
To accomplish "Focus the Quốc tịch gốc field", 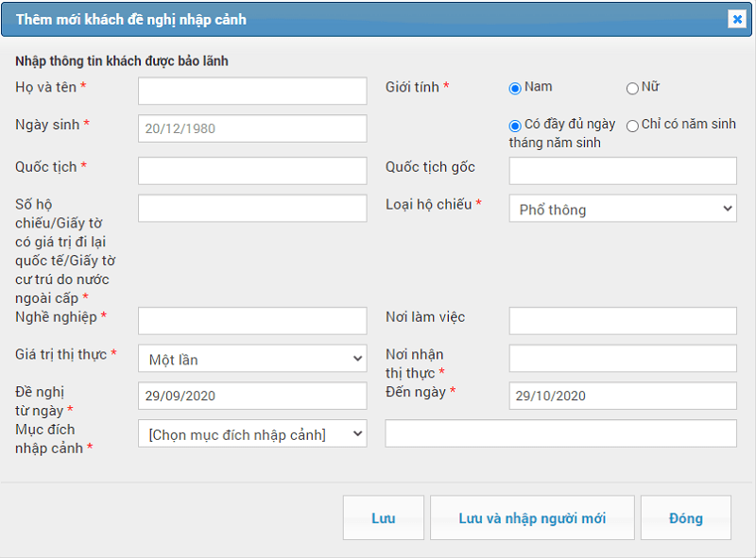I will 622,171.
